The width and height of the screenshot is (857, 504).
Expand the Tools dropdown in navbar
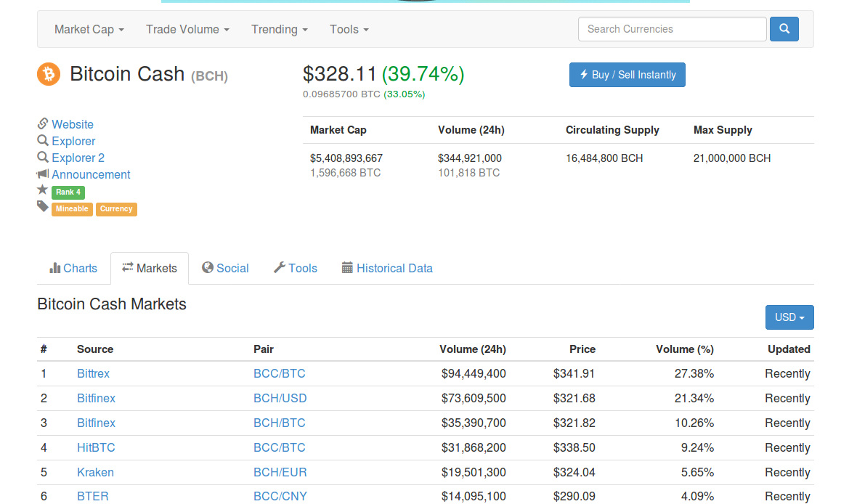(349, 30)
